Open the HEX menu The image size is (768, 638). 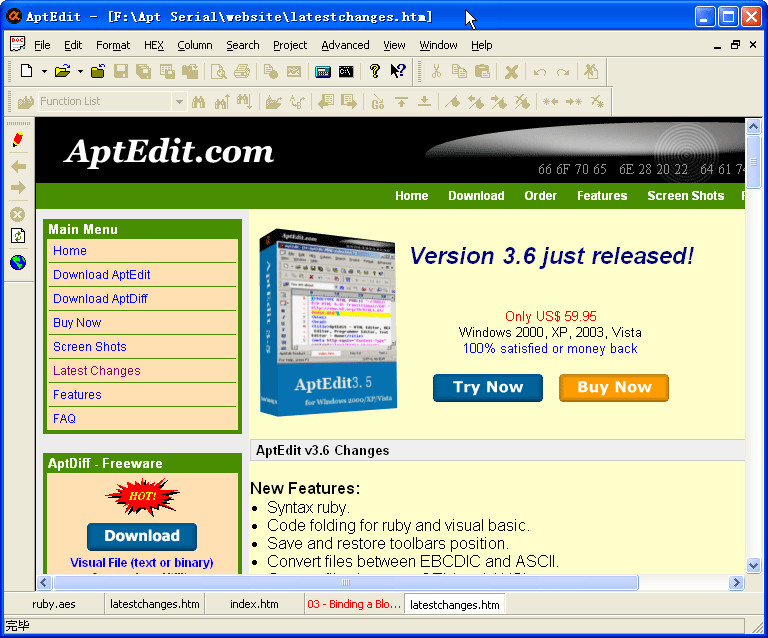point(154,45)
